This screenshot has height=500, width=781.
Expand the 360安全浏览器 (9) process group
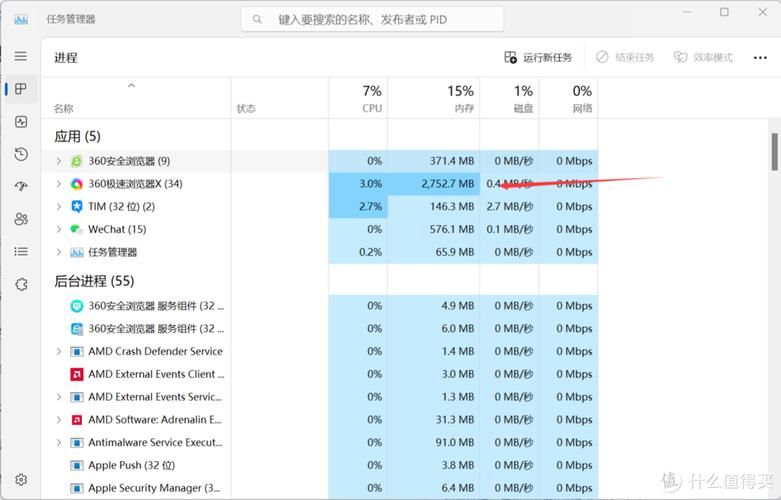pyautogui.click(x=59, y=161)
